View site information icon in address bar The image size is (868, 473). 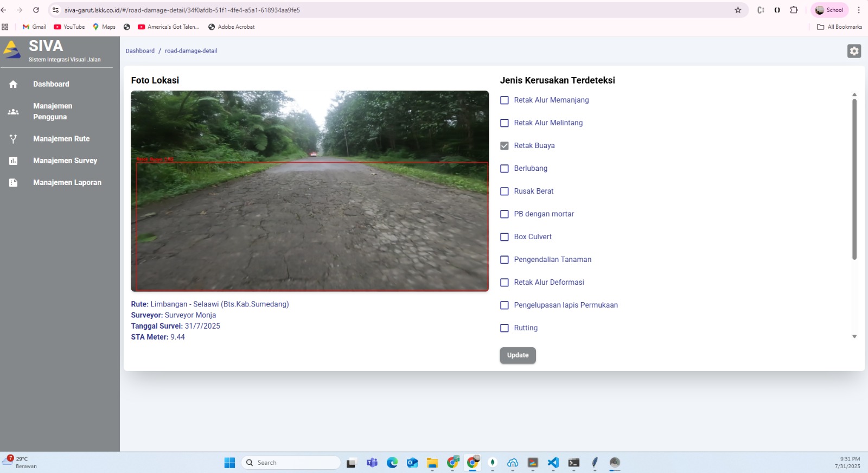(x=55, y=10)
